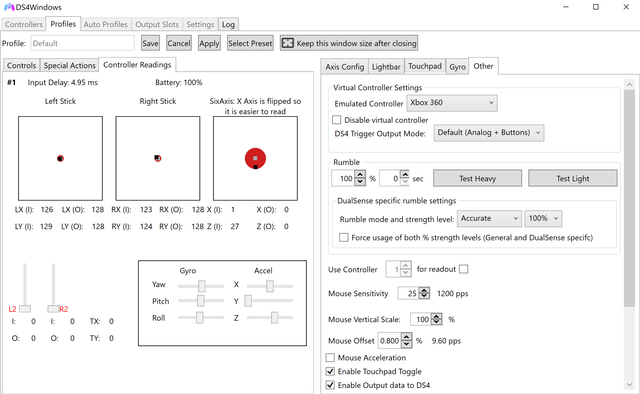Screen dimensions: 640x394
Task: Click the Other panel scroll up arrow
Action: click(x=629, y=85)
